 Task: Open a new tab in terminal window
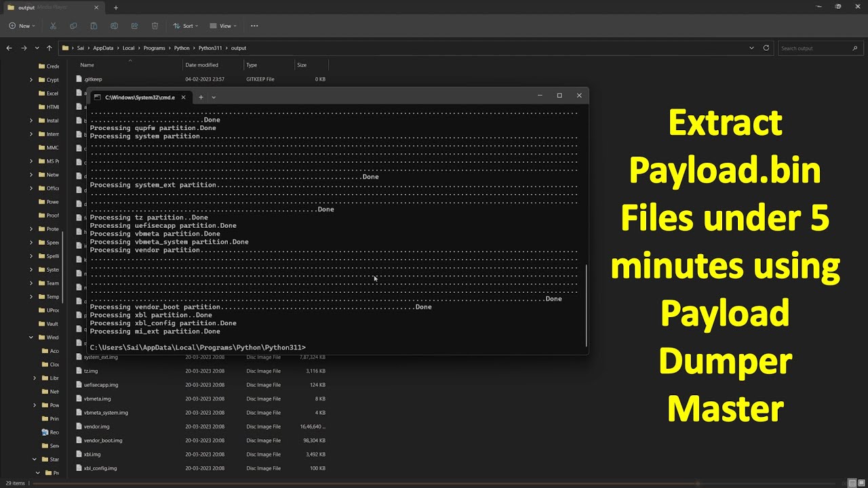tap(201, 97)
